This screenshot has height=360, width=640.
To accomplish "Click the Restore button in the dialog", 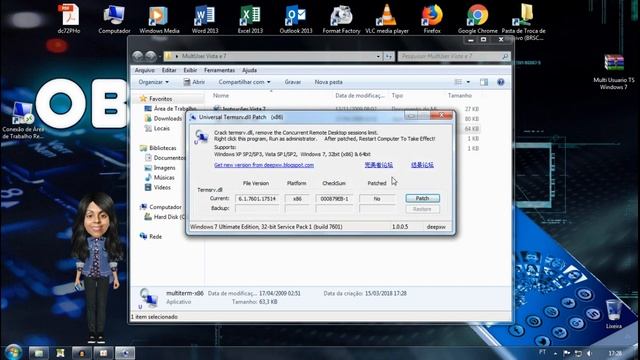I will [422, 209].
